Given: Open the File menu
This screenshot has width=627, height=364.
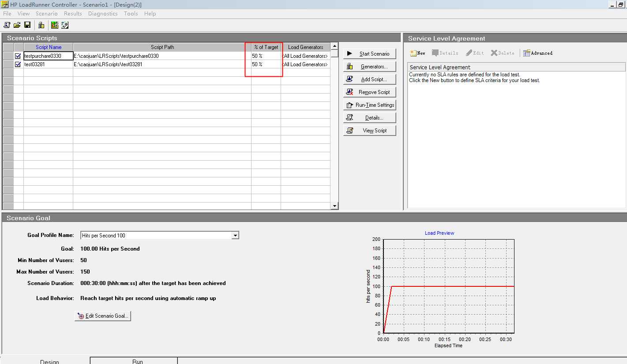Looking at the screenshot, I should point(7,14).
